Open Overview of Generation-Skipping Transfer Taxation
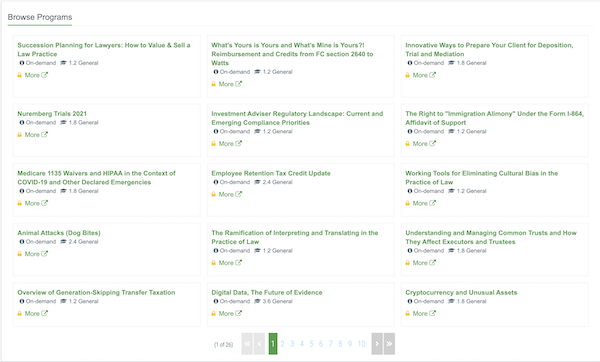This screenshot has width=600, height=362. (x=96, y=292)
